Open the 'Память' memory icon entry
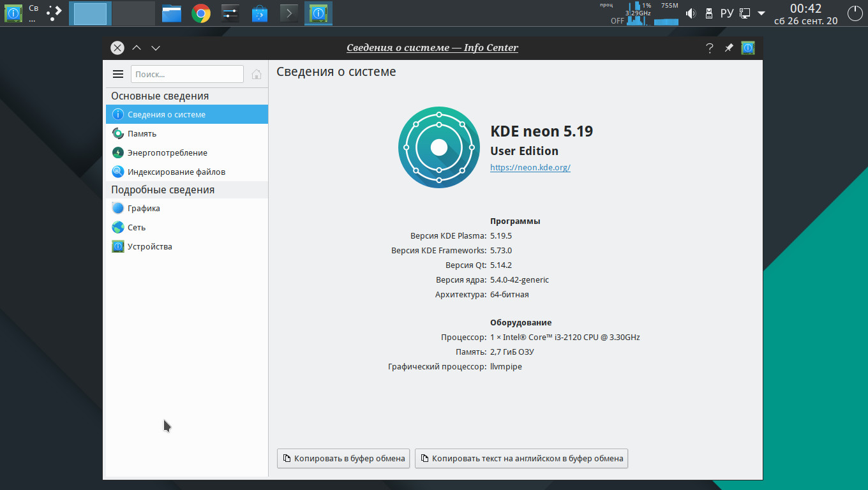 (187, 133)
